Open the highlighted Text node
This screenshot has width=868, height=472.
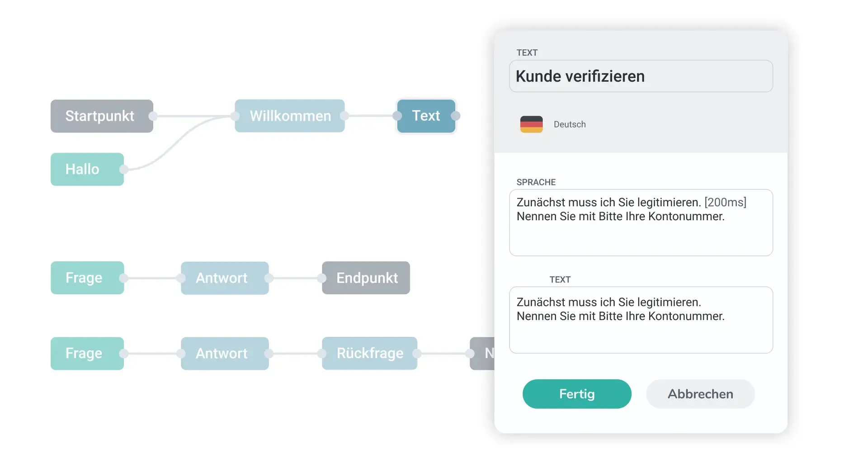coord(425,116)
